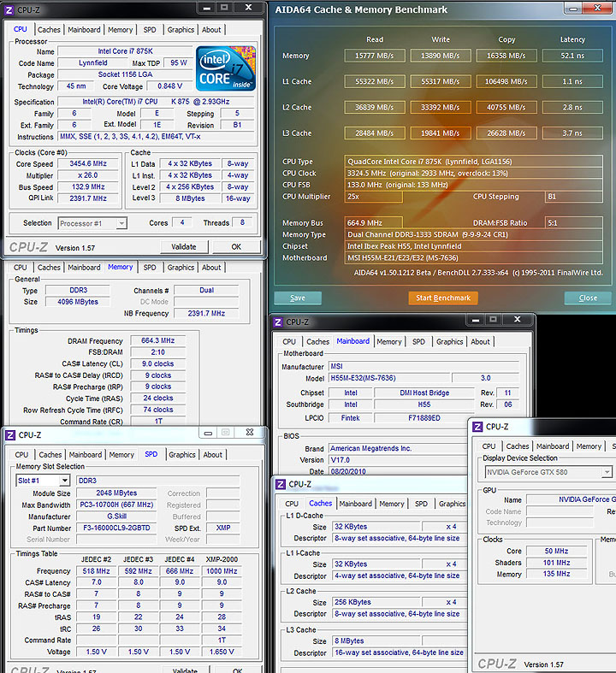Select CPU tab in the Memory CPU-Z window
The width and height of the screenshot is (616, 673).
(21, 268)
